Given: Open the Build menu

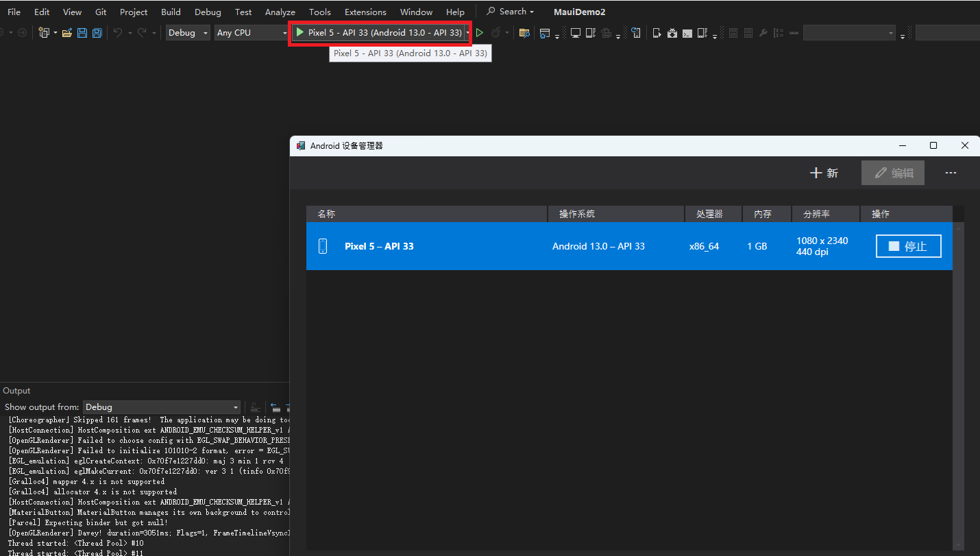Looking at the screenshot, I should 171,12.
